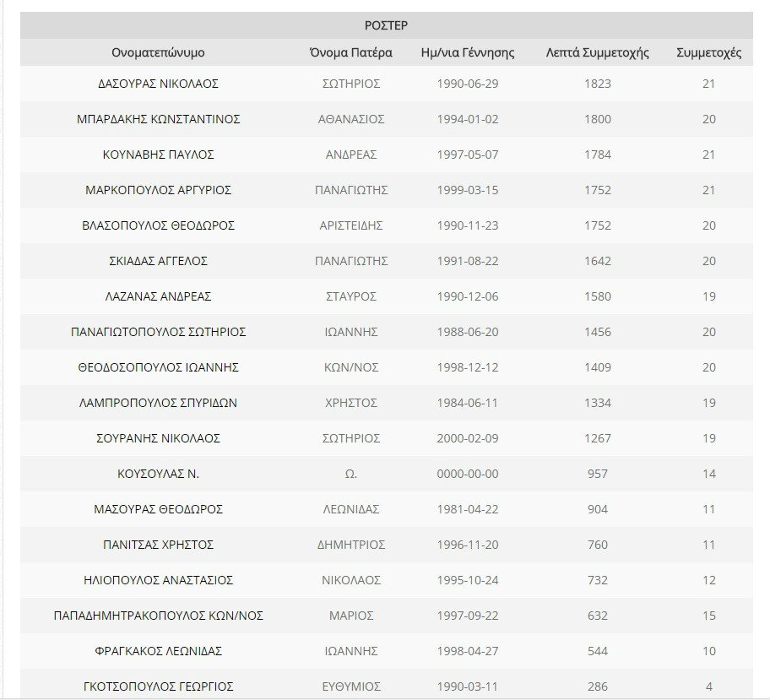This screenshot has width=770, height=700.
Task: Select player ΔΑΣΟΥΡΑΣ ΝΙΚΟΛΑΟΣ
Action: (x=158, y=84)
